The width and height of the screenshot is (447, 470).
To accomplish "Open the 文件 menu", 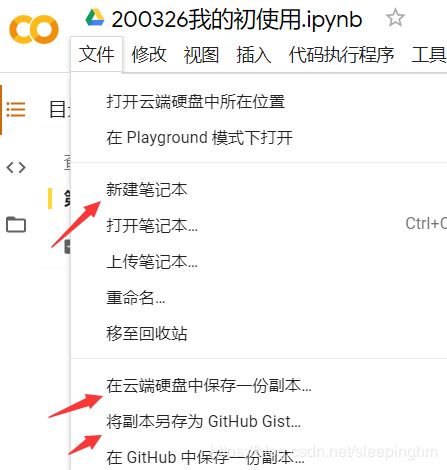I will click(97, 54).
